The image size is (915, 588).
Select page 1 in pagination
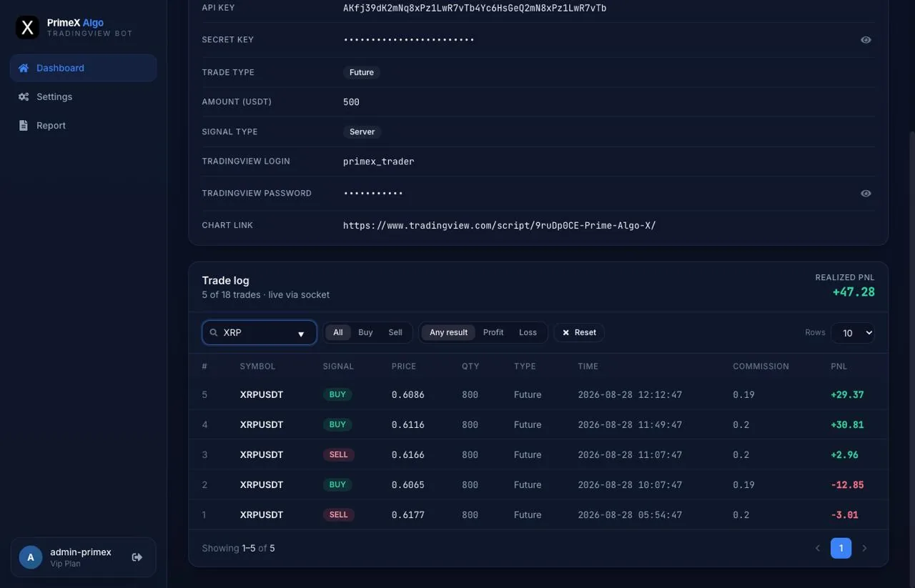(841, 548)
